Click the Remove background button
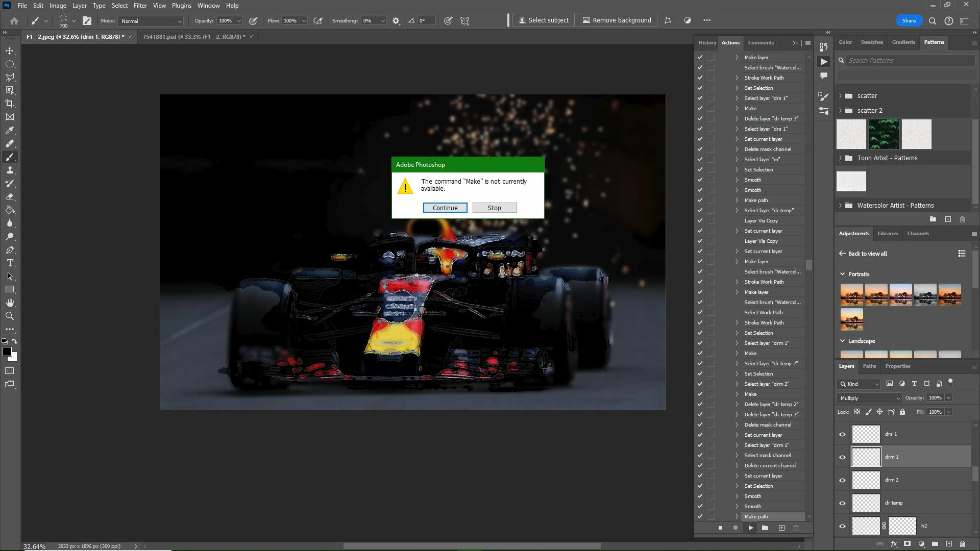Image resolution: width=980 pixels, height=551 pixels. (x=617, y=20)
